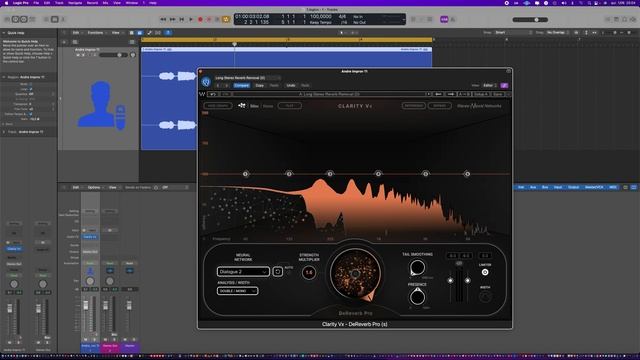Click the Waves undo arrow icon

point(213,94)
